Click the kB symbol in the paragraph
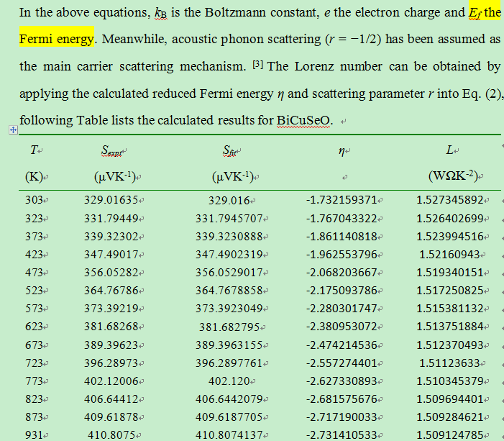Viewport: 504px width, 441px height. click(x=161, y=13)
